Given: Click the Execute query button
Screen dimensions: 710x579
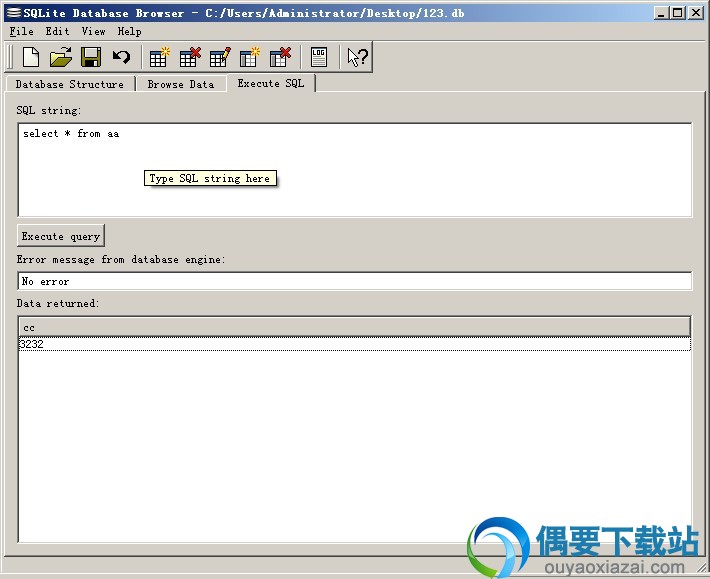Looking at the screenshot, I should pyautogui.click(x=61, y=236).
